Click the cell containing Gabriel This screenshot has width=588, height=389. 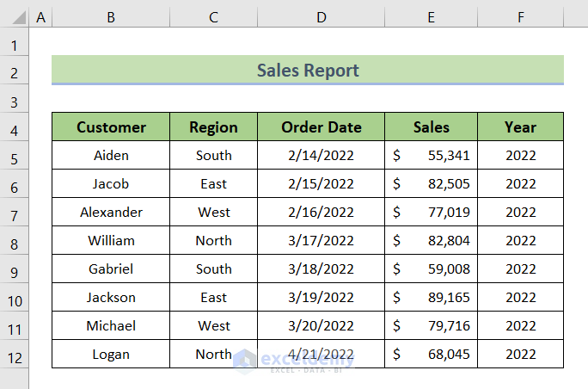point(111,269)
